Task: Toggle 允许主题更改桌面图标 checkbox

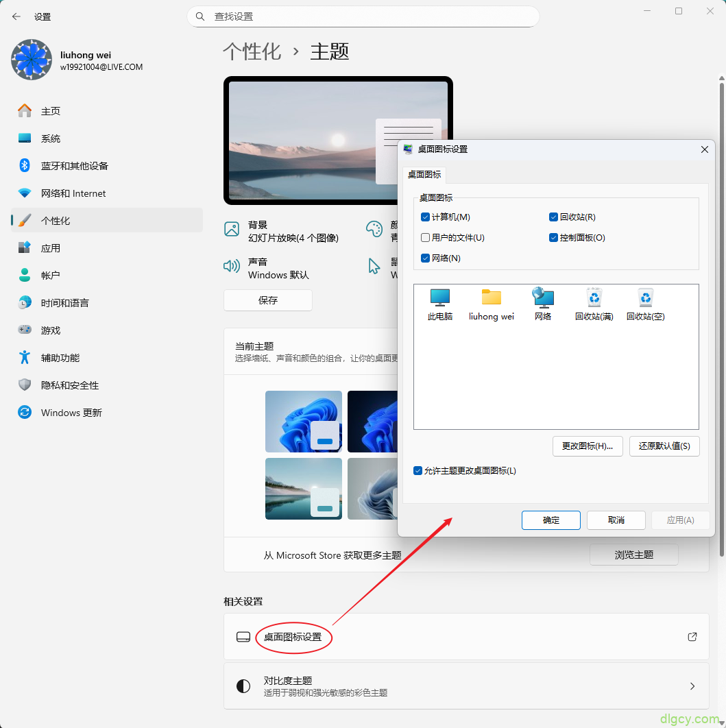Action: [x=418, y=471]
